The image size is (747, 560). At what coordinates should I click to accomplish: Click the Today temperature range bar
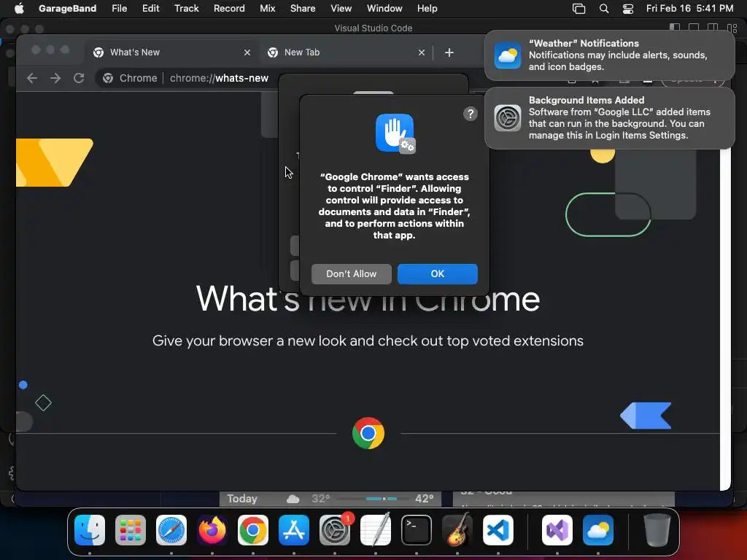[x=373, y=499]
